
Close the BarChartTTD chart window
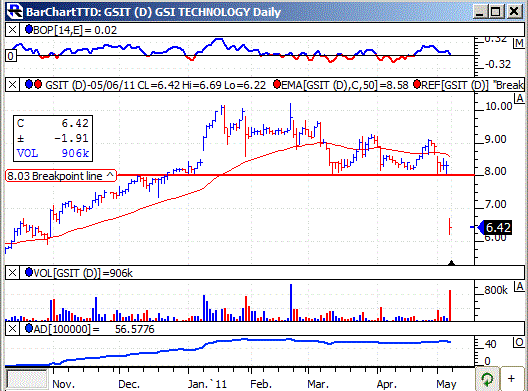[514, 12]
